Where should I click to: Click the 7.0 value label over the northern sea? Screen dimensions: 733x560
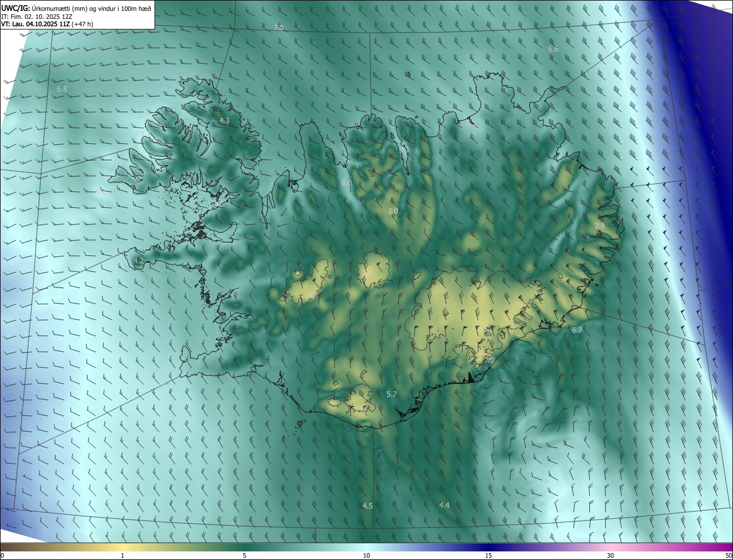click(x=278, y=28)
